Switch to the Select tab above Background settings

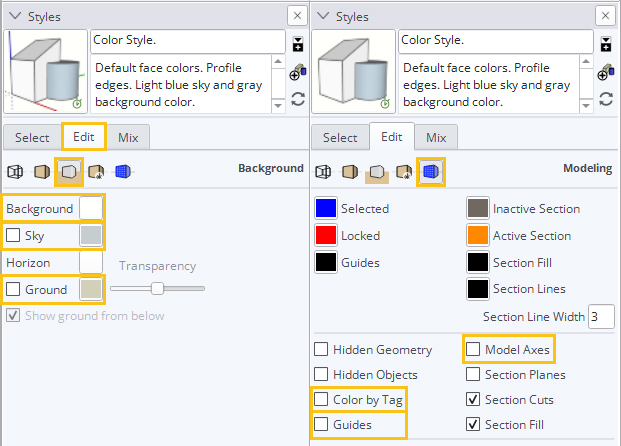(x=32, y=137)
